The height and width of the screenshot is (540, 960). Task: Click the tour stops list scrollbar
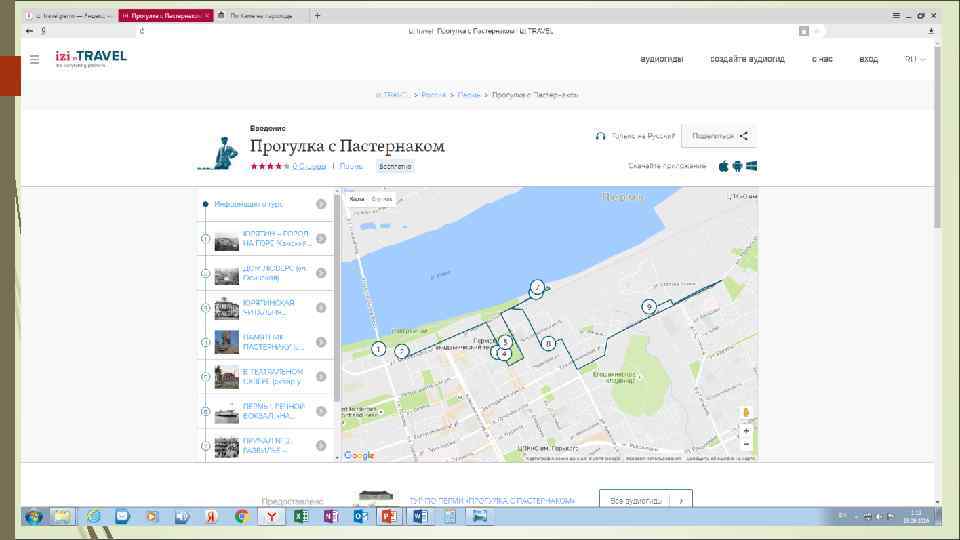[337, 297]
